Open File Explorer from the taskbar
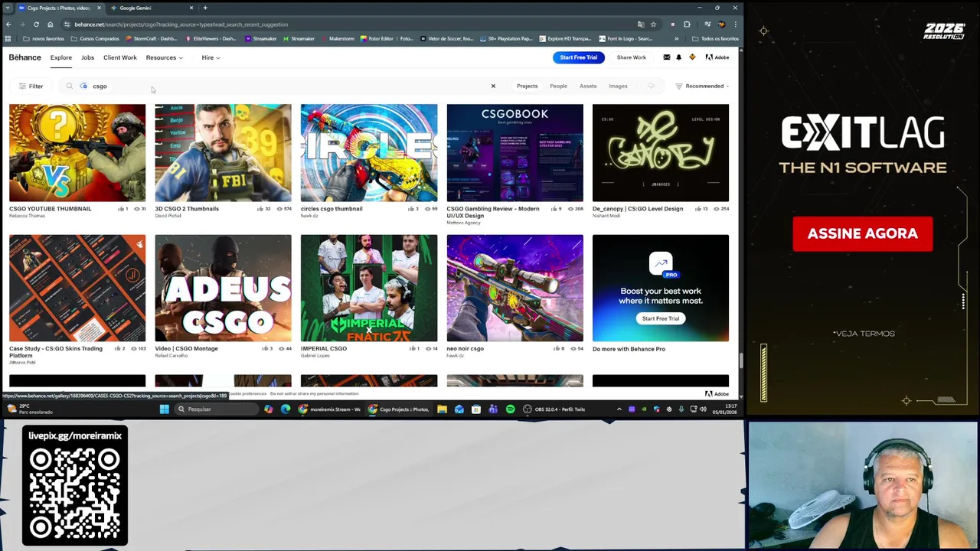This screenshot has height=551, width=980. point(442,409)
